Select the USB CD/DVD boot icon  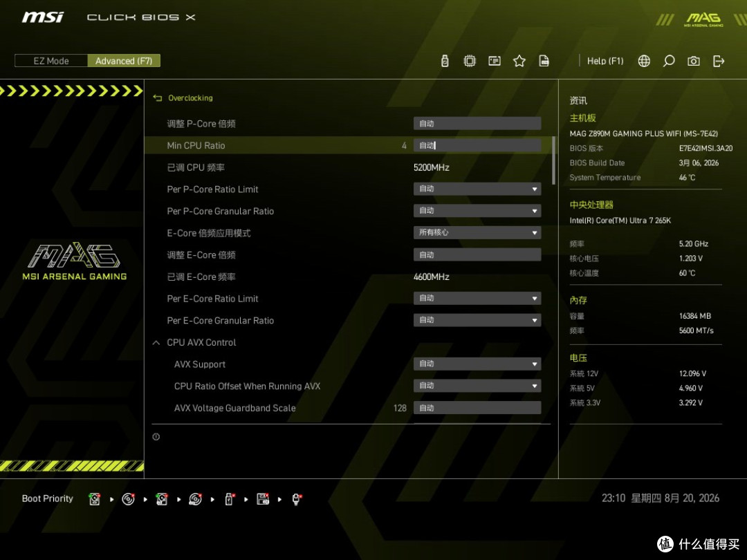tap(195, 499)
